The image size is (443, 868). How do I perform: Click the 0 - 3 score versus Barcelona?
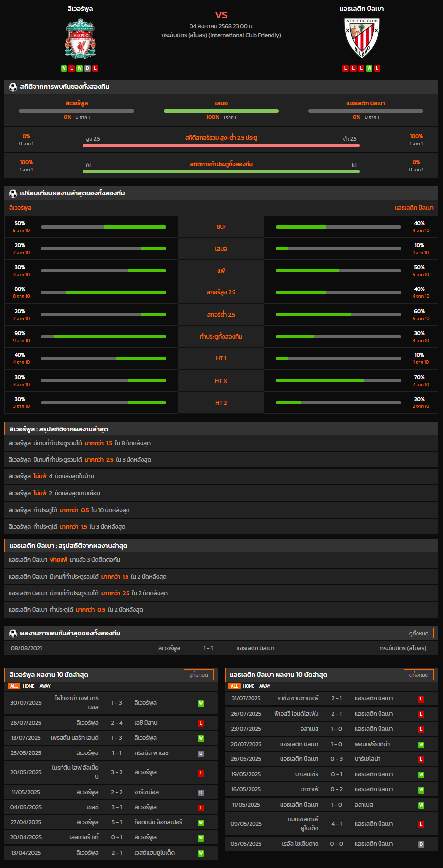336,759
